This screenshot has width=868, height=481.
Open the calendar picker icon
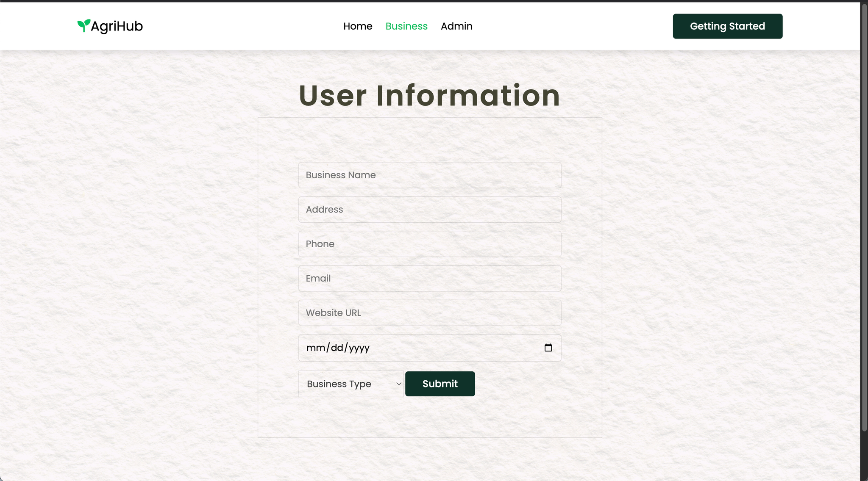click(548, 348)
